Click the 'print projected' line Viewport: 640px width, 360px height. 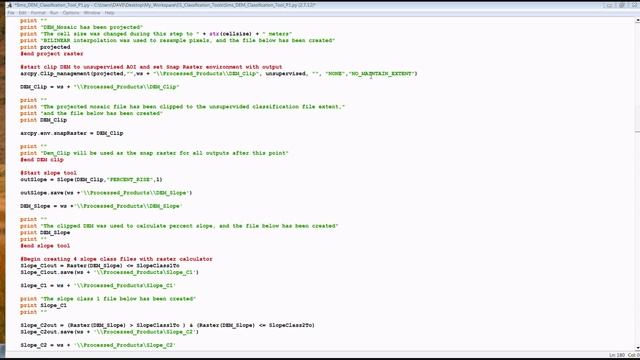coord(45,47)
